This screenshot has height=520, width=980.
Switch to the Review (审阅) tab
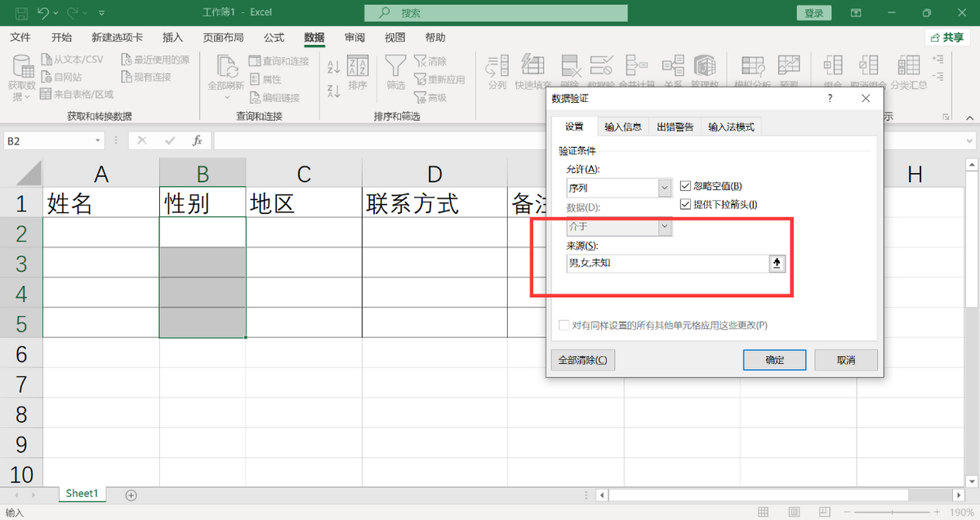[354, 38]
